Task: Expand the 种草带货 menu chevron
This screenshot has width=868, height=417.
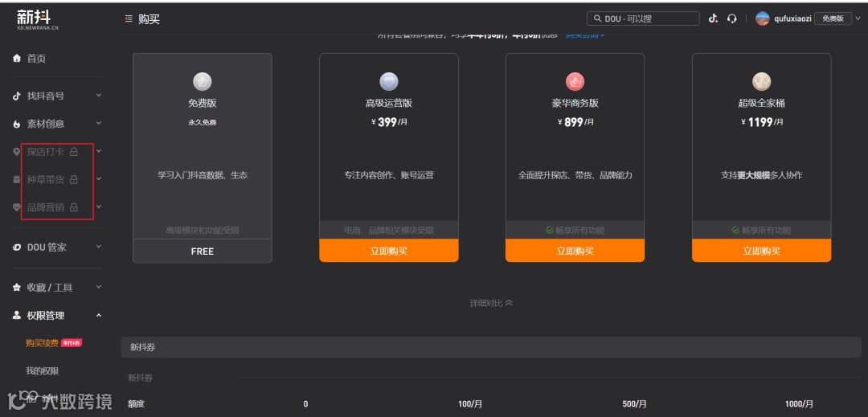Action: click(99, 178)
